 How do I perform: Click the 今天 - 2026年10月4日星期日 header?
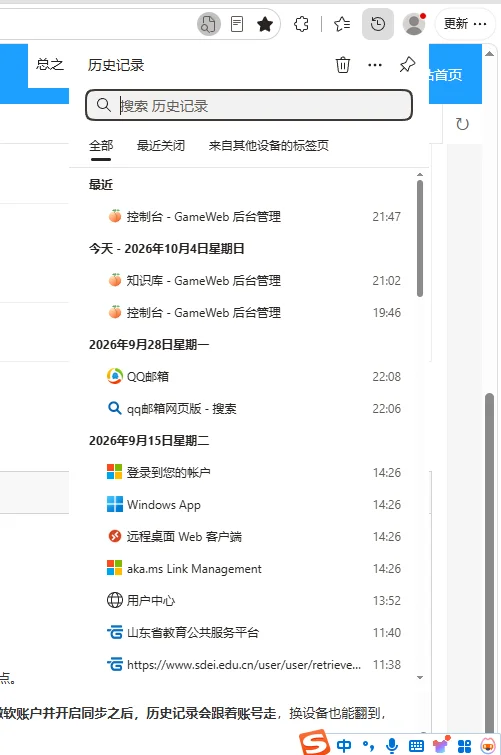click(167, 249)
